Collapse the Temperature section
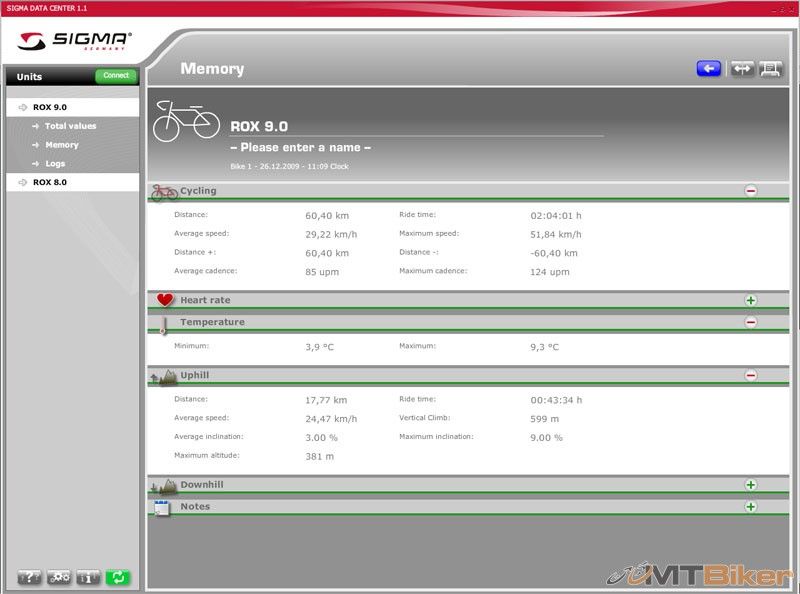The image size is (800, 594). coord(750,322)
